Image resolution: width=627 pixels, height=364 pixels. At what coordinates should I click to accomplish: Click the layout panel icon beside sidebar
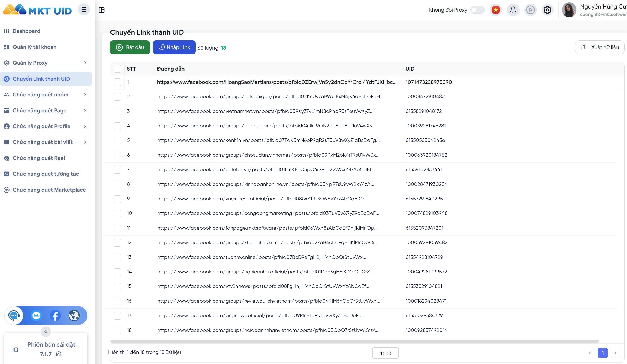(102, 10)
